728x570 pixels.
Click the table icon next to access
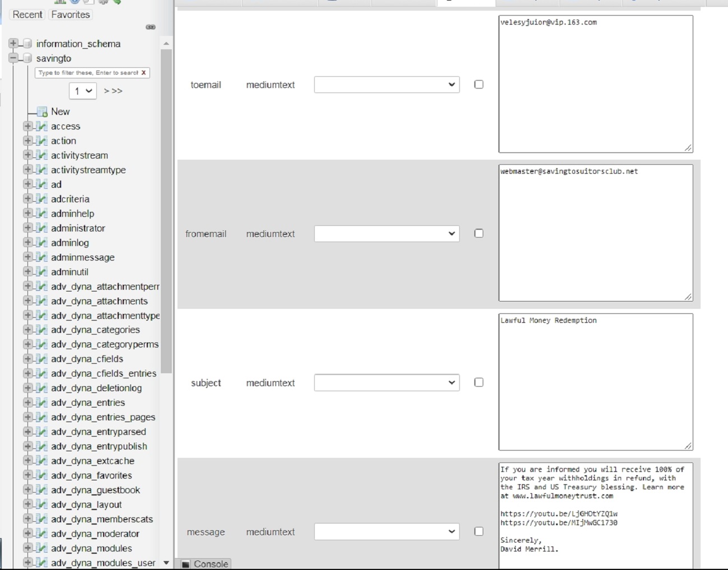tap(41, 126)
